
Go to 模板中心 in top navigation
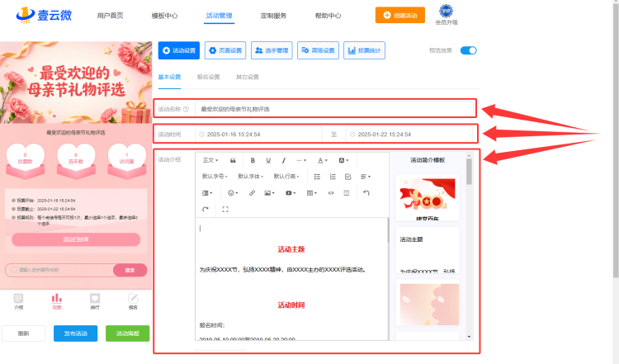164,16
